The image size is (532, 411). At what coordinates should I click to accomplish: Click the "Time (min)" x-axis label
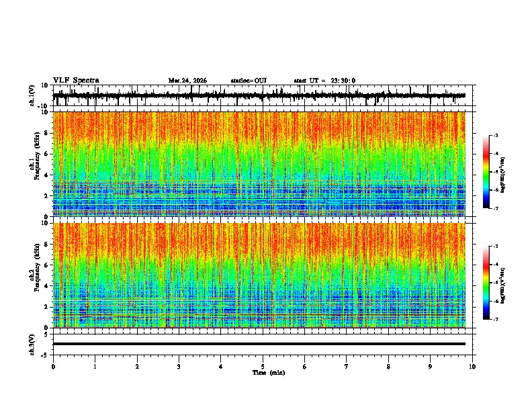pos(269,373)
